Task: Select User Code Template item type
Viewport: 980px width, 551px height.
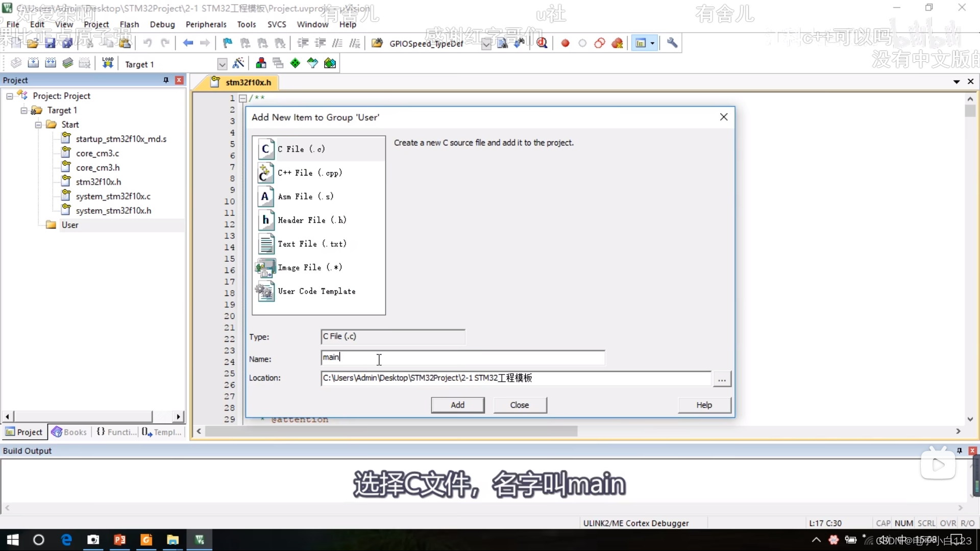Action: [316, 291]
